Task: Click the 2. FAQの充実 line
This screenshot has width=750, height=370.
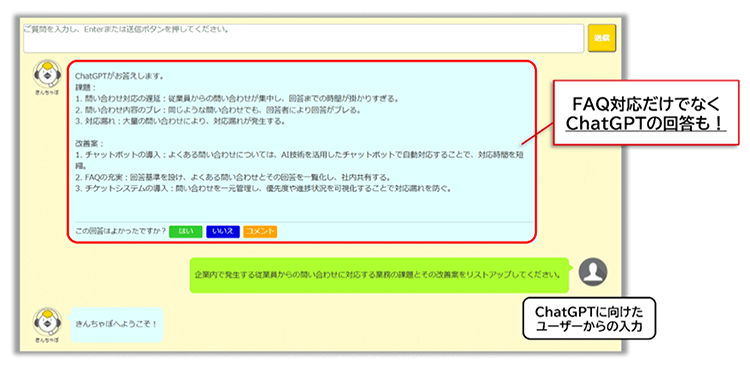Action: (x=233, y=178)
